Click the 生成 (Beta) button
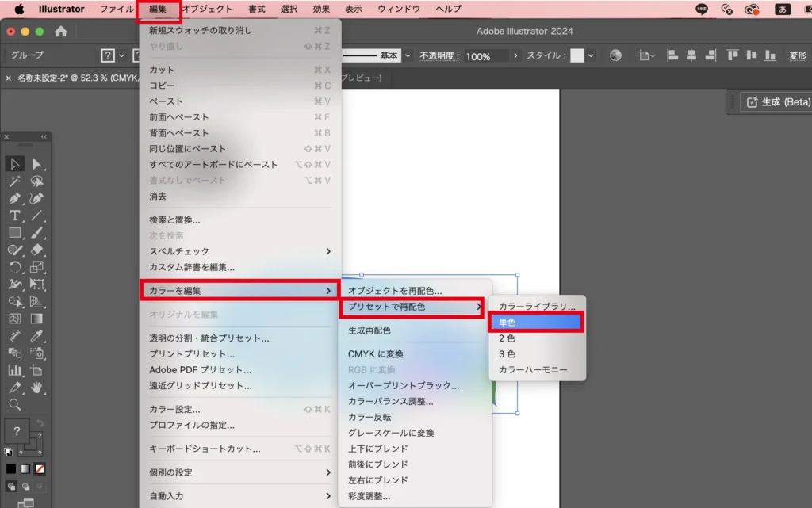Viewport: 812px width, 508px height. (x=775, y=102)
